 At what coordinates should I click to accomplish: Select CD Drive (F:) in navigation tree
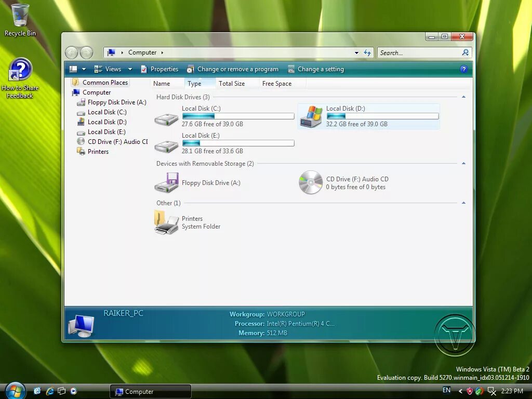click(x=112, y=141)
